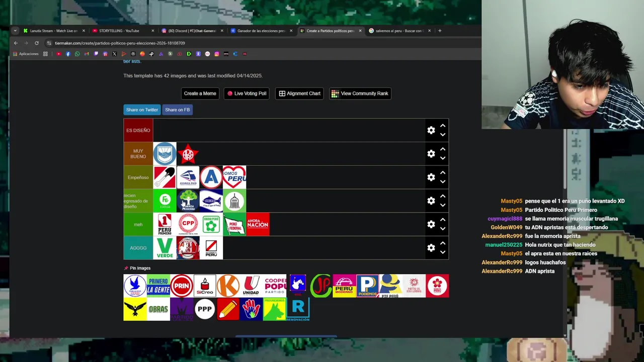Click the MUY BUENO tier label
This screenshot has height=362, width=644.
point(138,154)
